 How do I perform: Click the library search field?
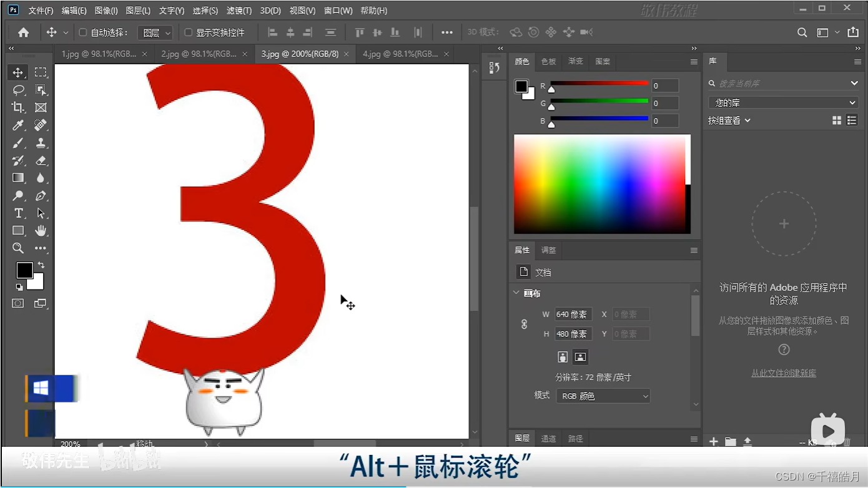tap(782, 83)
